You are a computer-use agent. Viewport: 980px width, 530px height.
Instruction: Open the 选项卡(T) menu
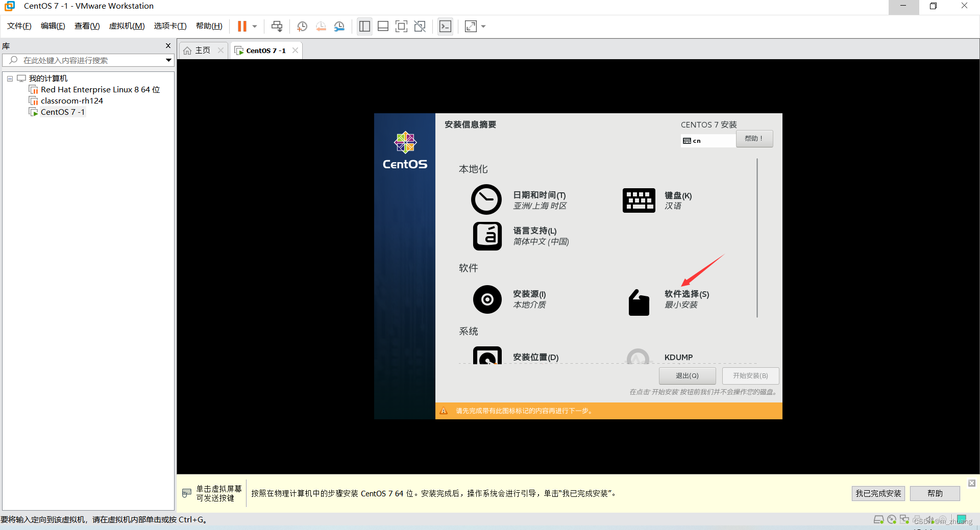(x=170, y=26)
